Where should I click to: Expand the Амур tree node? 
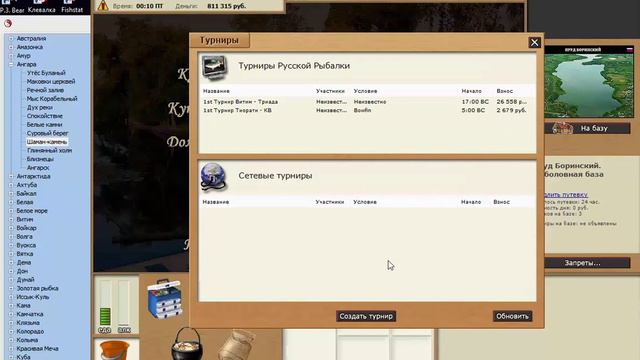click(11, 56)
